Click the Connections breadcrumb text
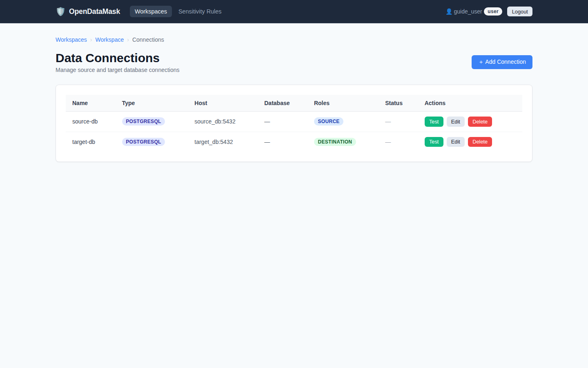Viewport: 588px width, 368px height. (x=148, y=40)
